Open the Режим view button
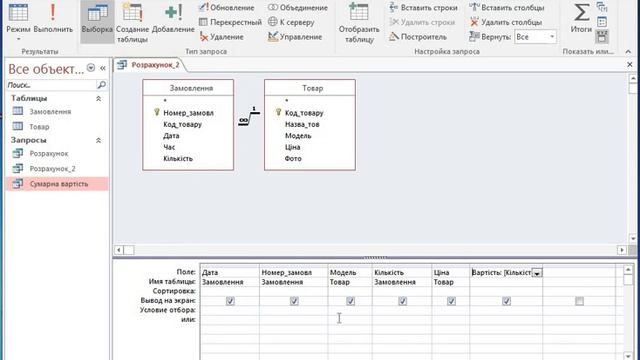640x360 pixels. (x=18, y=22)
